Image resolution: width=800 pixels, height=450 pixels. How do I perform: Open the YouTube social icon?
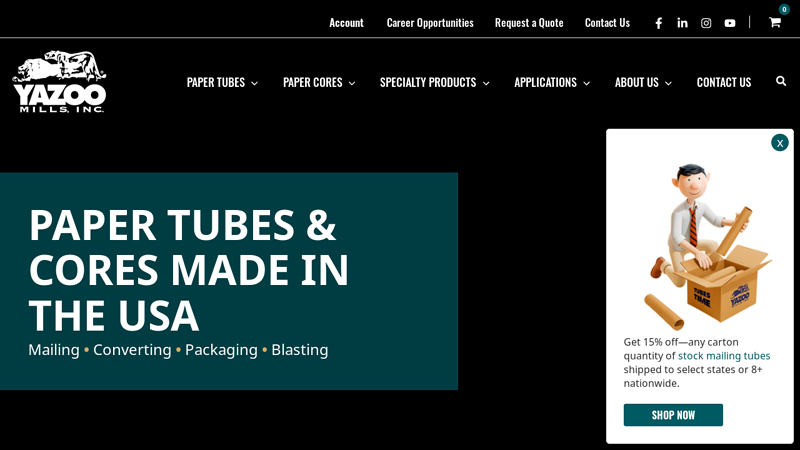coord(730,23)
